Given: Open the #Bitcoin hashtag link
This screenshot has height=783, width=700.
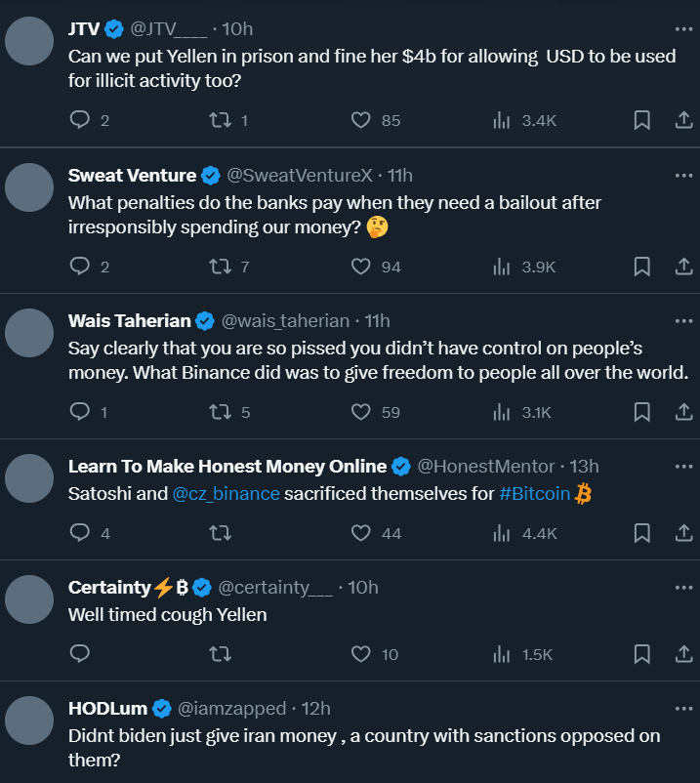Looking at the screenshot, I should pyautogui.click(x=534, y=493).
